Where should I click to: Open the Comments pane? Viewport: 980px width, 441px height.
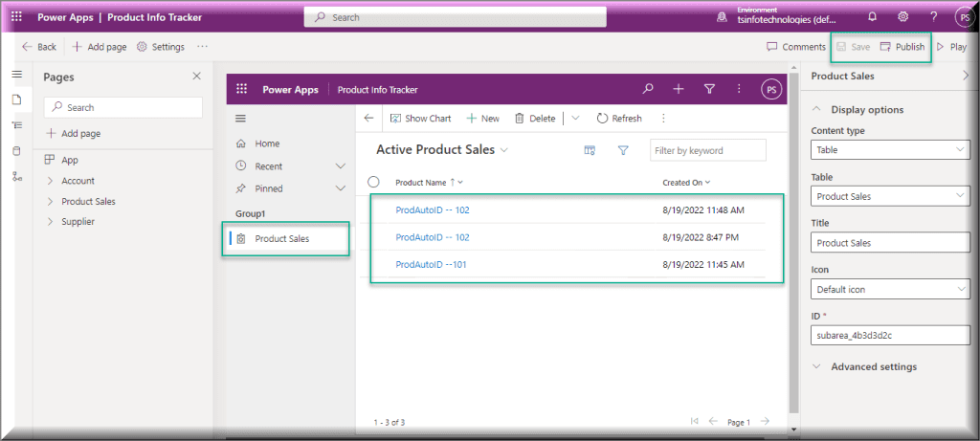(x=796, y=47)
